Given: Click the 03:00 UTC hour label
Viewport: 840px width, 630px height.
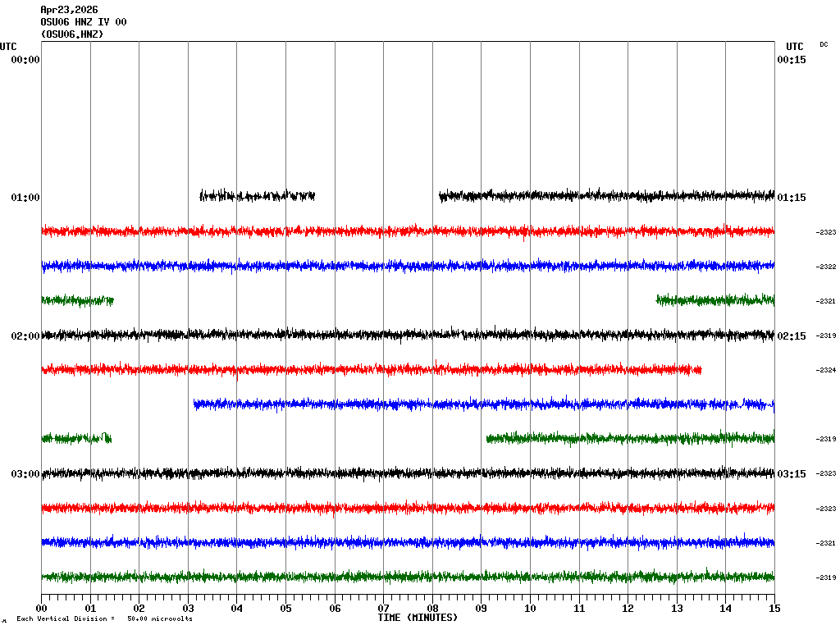Looking at the screenshot, I should (x=25, y=474).
